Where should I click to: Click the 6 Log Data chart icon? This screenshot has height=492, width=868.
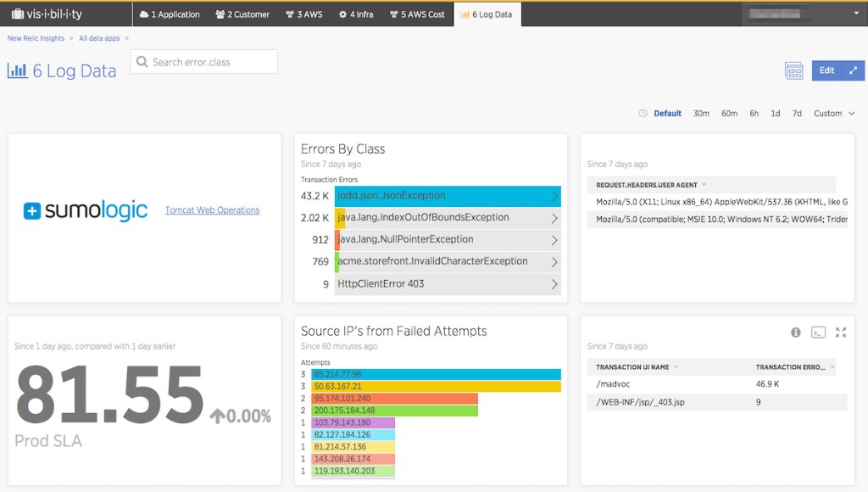18,70
